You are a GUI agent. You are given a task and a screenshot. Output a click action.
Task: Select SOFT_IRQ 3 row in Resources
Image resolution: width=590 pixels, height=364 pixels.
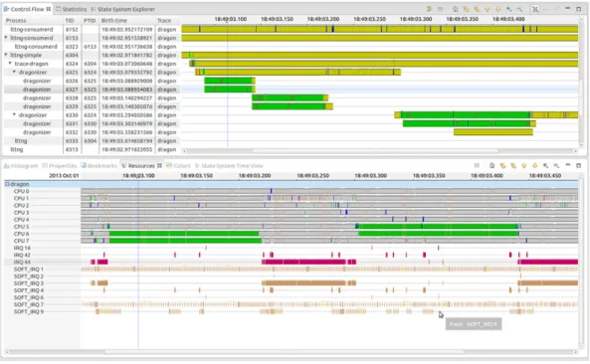(x=29, y=283)
